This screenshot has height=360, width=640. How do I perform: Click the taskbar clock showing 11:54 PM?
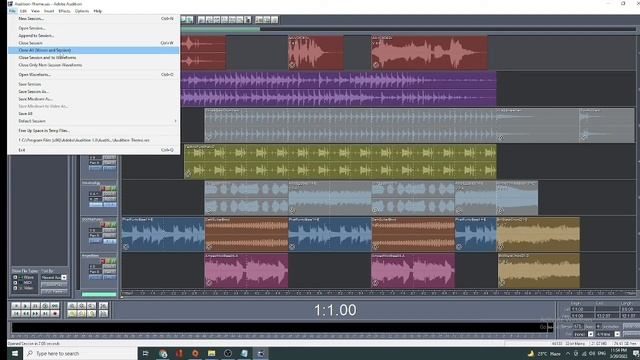point(619,353)
